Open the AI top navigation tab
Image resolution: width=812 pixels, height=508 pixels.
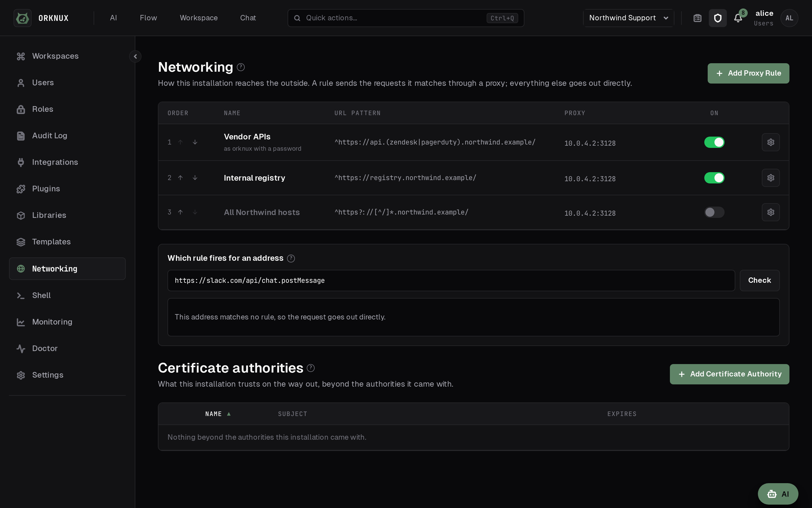(113, 18)
